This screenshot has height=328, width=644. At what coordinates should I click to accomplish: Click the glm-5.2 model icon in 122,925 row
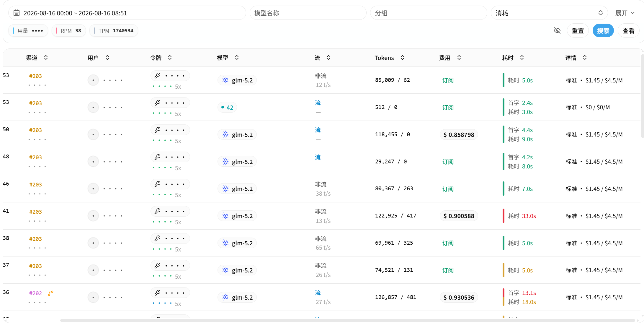[225, 216]
